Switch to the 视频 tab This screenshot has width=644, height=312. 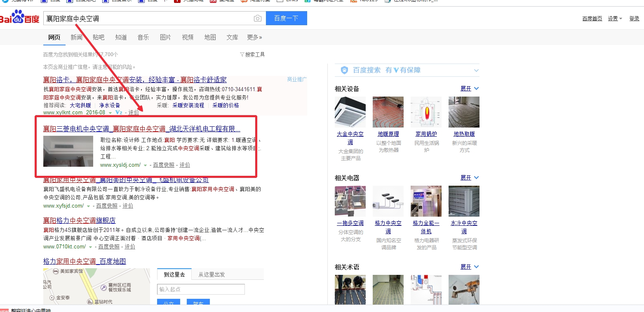click(x=188, y=37)
